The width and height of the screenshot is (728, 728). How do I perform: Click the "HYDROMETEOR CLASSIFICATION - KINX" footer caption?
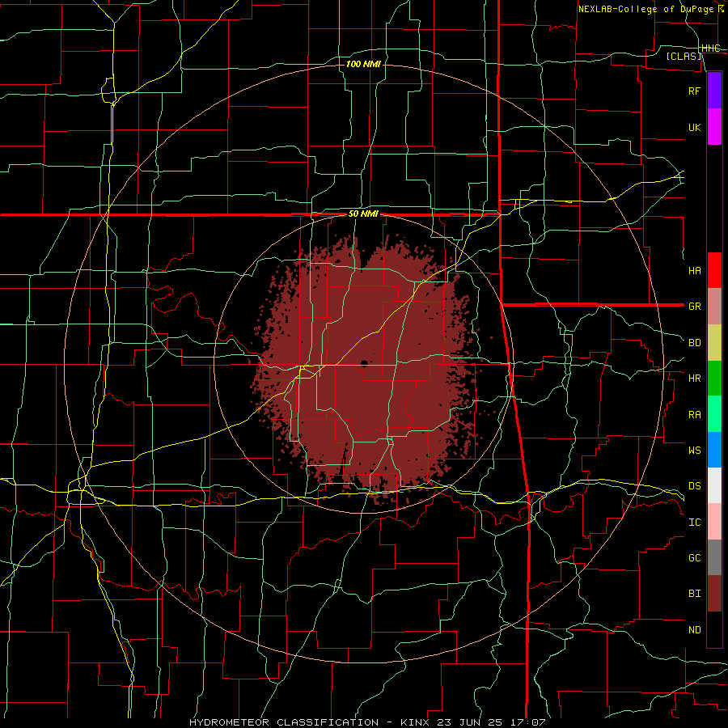coord(310,722)
